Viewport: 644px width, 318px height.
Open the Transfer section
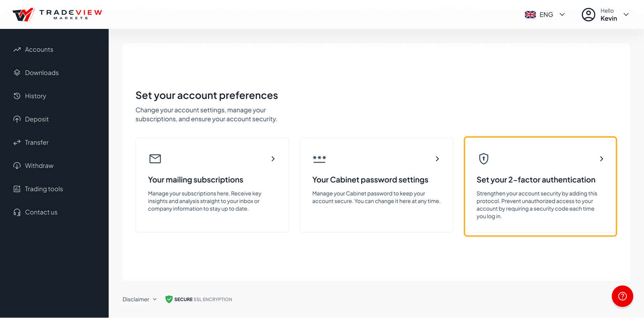tap(36, 142)
